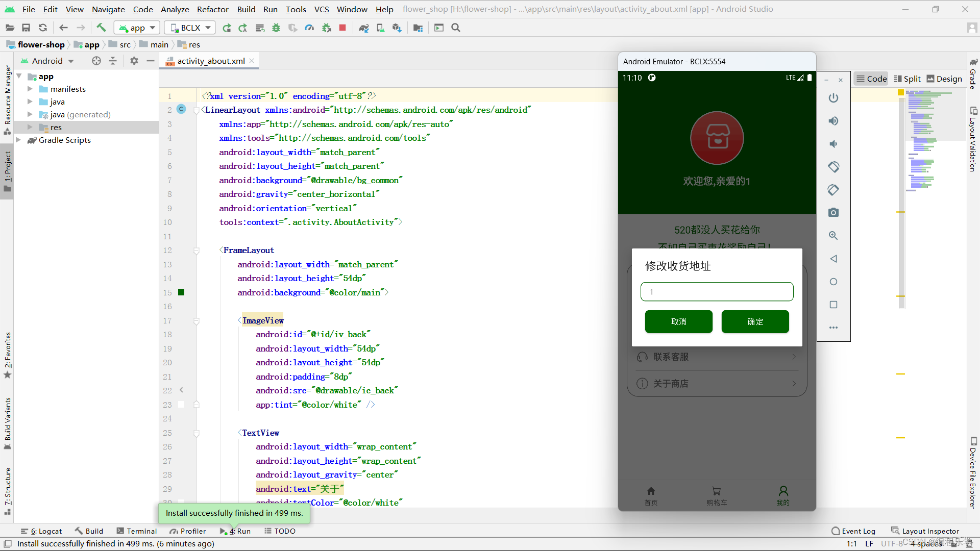Expand Gradle Scripts node
The image size is (980, 551).
click(x=19, y=140)
